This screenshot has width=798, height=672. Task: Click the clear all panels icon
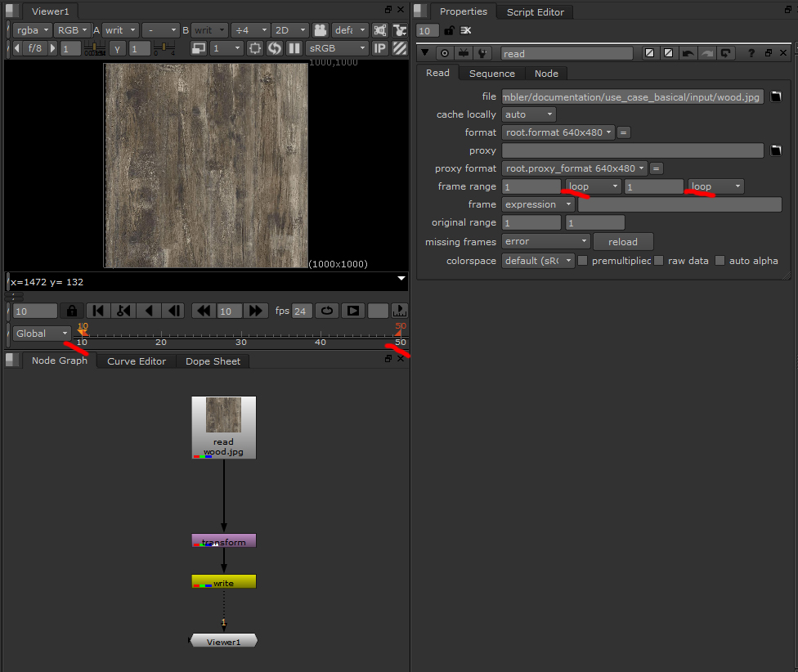(x=466, y=30)
